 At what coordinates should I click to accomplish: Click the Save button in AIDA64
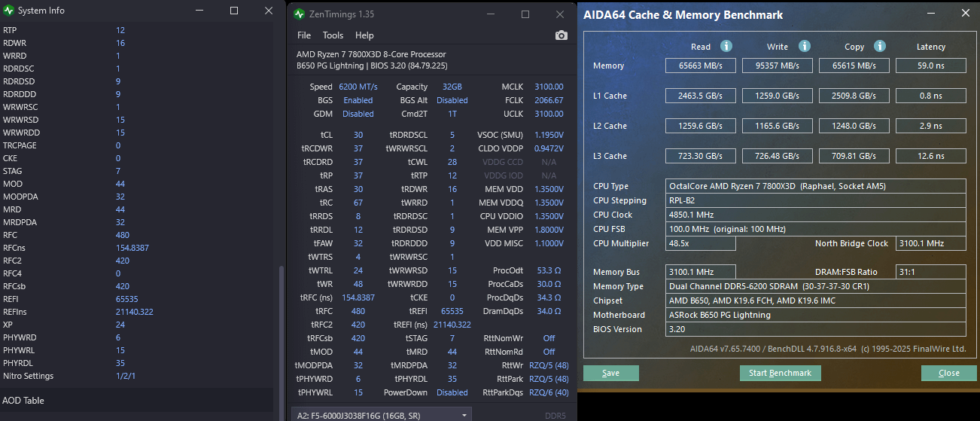611,373
